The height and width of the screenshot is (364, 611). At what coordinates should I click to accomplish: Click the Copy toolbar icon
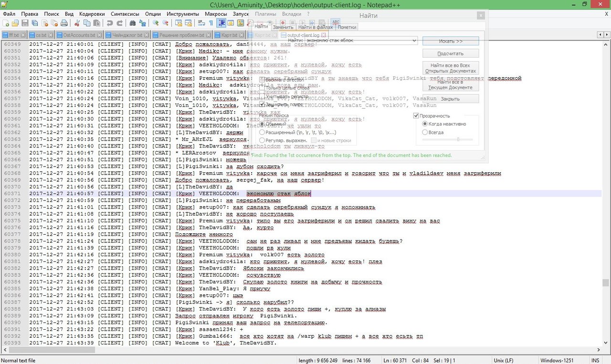87,23
